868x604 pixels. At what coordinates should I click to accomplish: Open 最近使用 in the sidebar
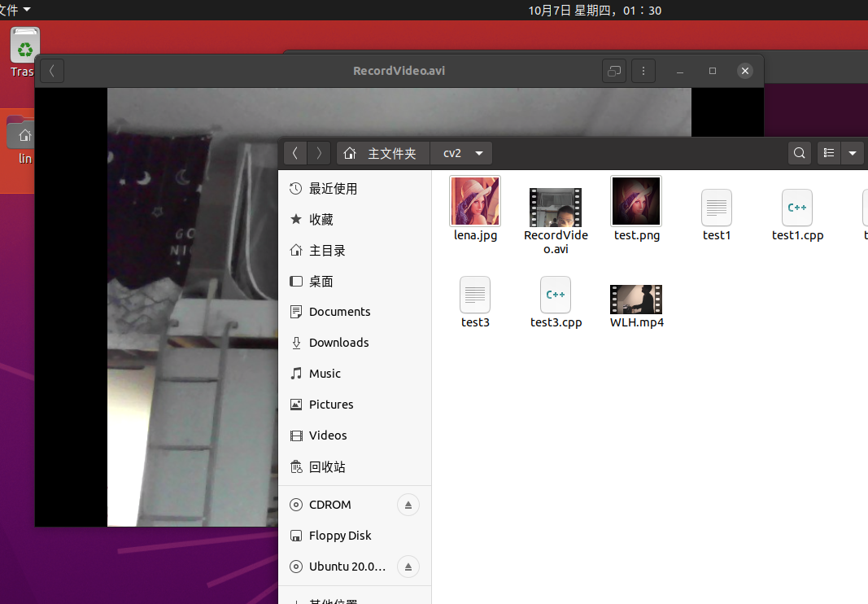click(355, 188)
